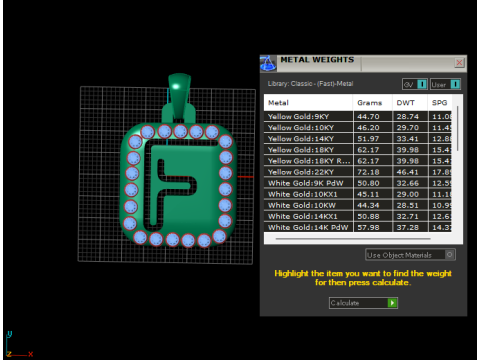
Task: Close the Metal Weights panel
Action: click(x=459, y=63)
